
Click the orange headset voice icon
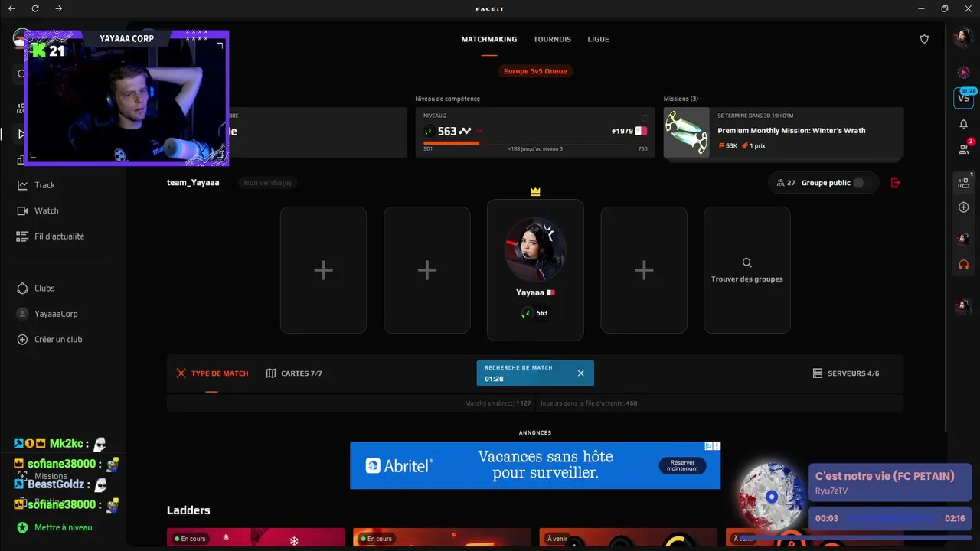[x=963, y=265]
